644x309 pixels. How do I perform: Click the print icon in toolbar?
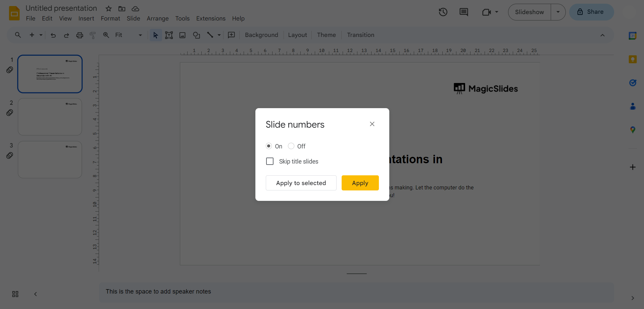point(80,35)
